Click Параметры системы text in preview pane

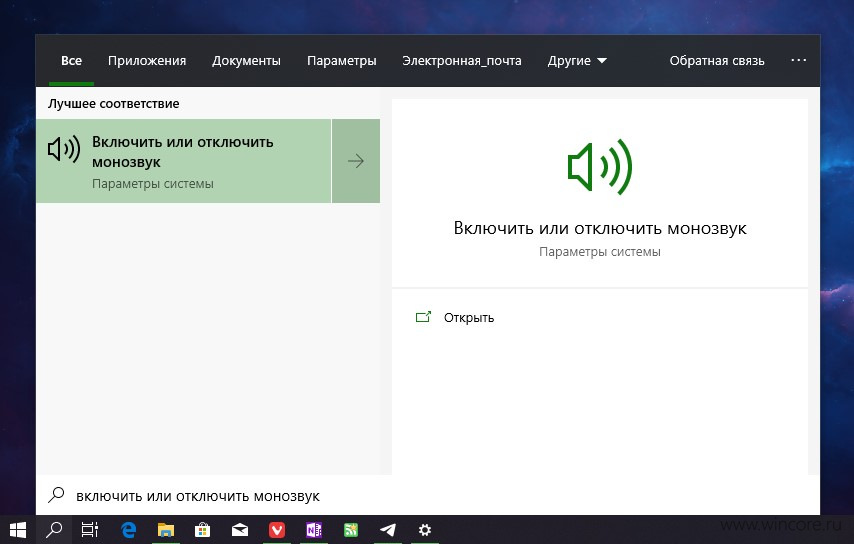point(600,252)
